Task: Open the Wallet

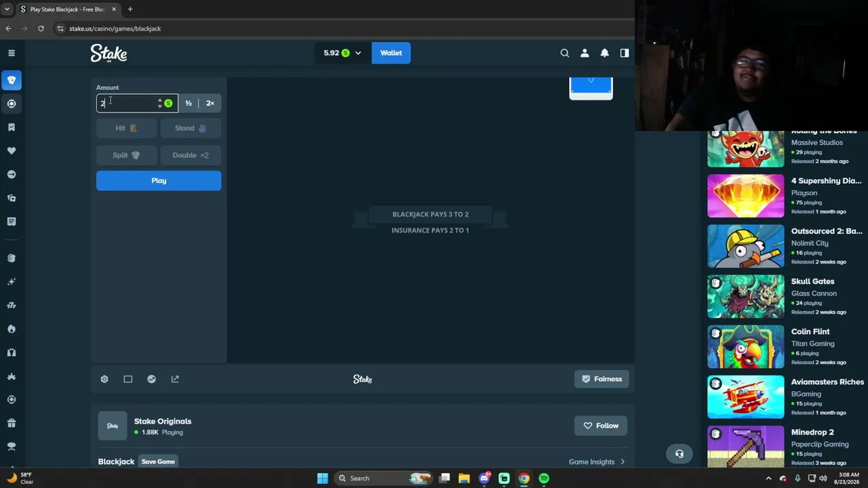Action: click(391, 53)
